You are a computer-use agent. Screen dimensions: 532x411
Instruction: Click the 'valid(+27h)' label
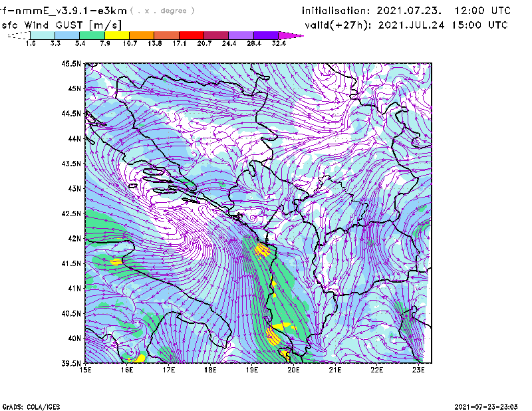point(338,25)
